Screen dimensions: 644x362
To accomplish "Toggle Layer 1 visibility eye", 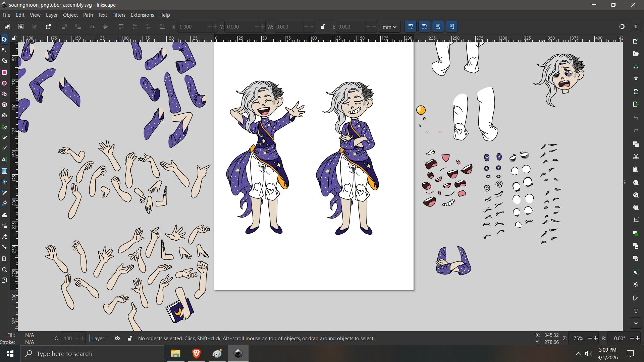I will coord(117,339).
